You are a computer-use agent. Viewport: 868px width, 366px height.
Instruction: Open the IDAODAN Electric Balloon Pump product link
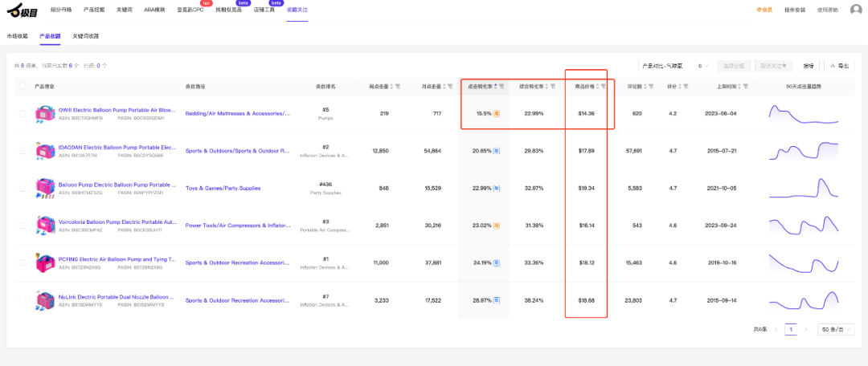117,148
